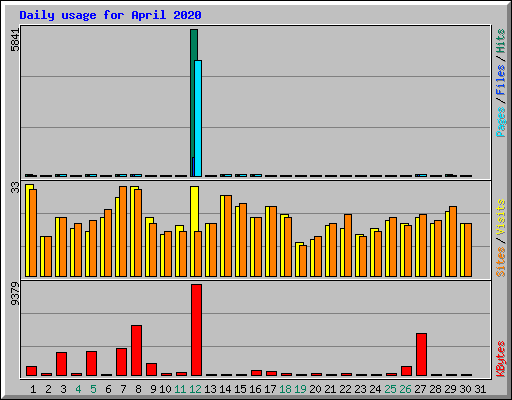Select the cyan pages bar for day 12
Image resolution: width=512 pixels, height=400 pixels.
[x=198, y=118]
